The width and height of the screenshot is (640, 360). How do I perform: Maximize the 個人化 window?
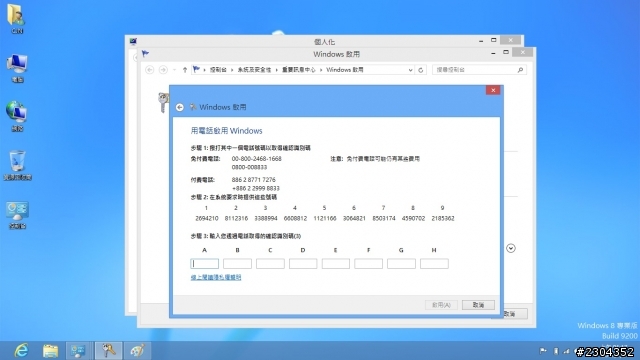coord(493,40)
